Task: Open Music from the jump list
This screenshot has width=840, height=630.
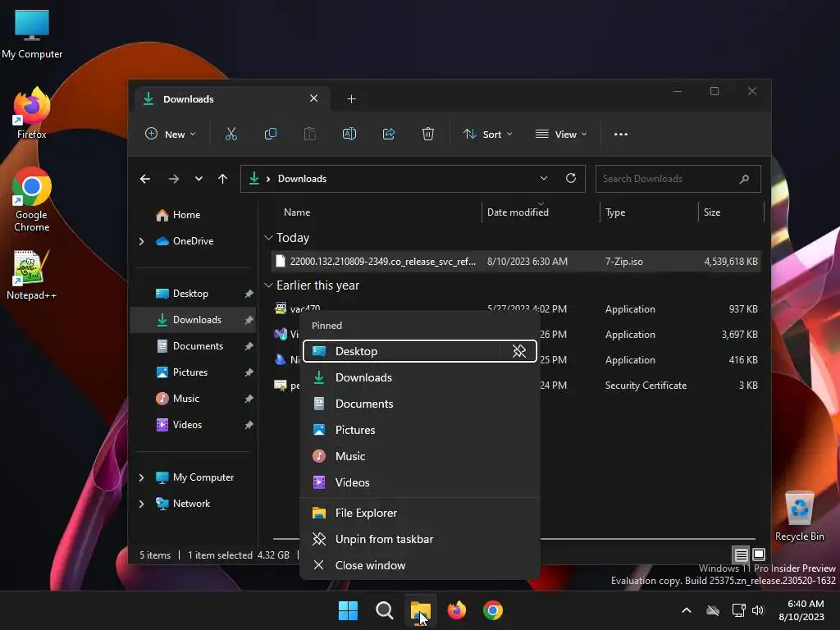Action: coord(420,456)
